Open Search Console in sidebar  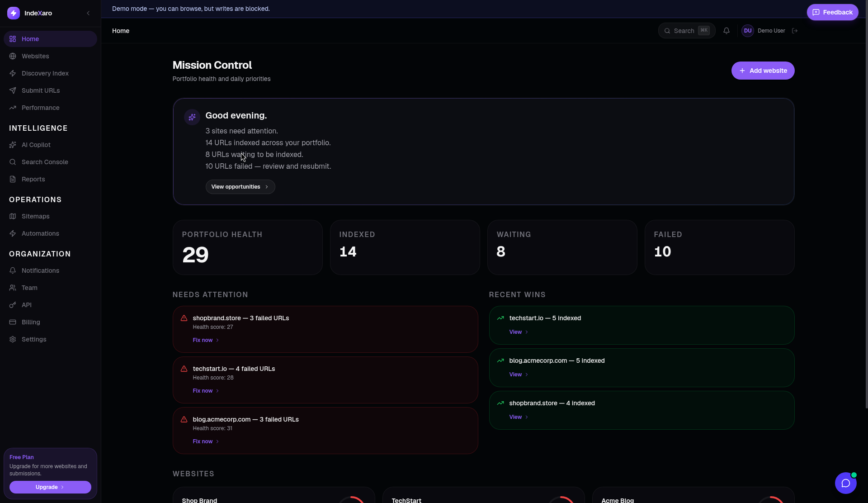(50, 162)
